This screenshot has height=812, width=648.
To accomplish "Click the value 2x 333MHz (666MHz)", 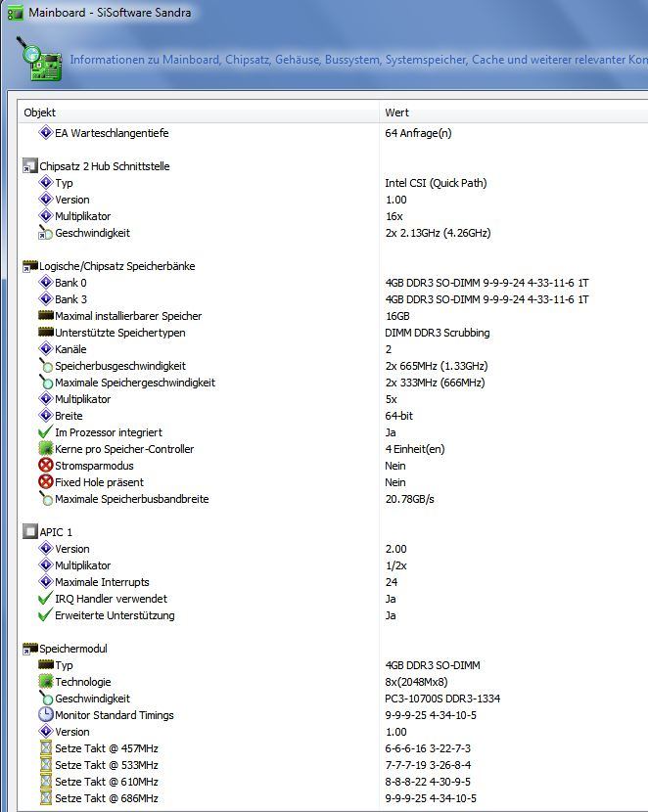I will pyautogui.click(x=435, y=383).
